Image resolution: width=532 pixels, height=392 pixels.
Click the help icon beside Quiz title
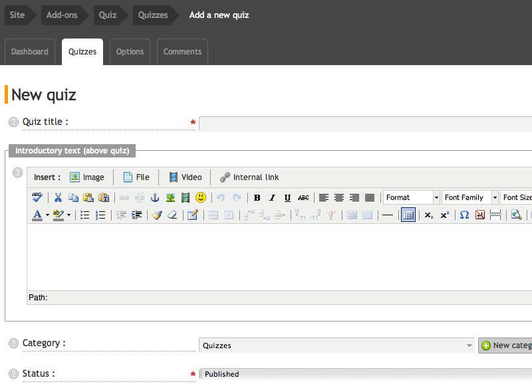13,122
